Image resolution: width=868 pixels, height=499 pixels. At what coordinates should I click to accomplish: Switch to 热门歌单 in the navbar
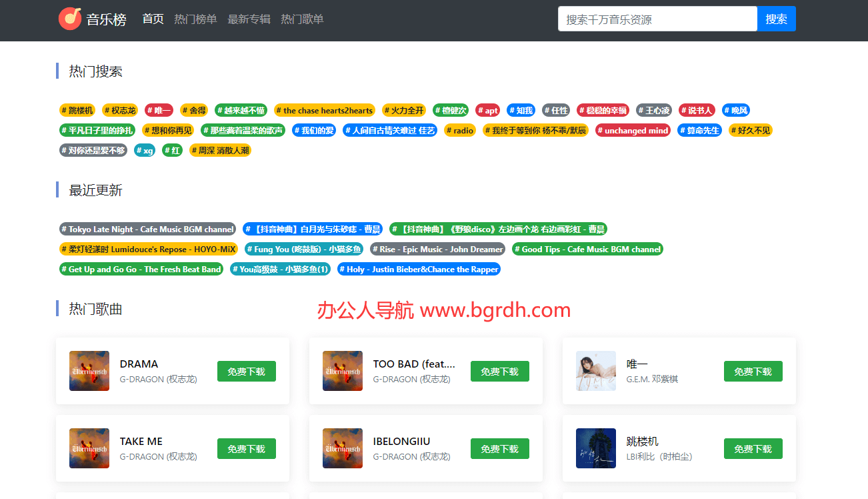302,19
